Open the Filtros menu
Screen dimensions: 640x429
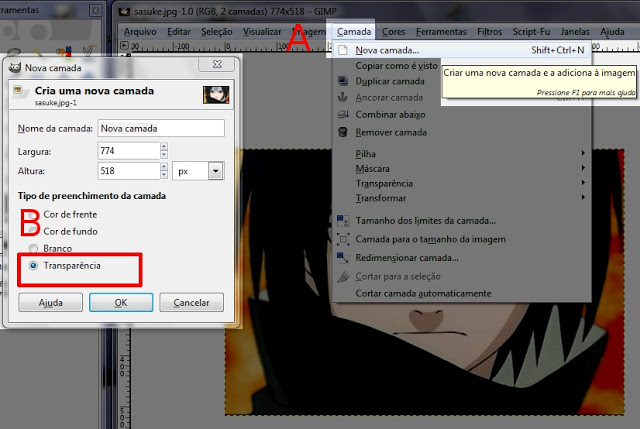coord(490,32)
